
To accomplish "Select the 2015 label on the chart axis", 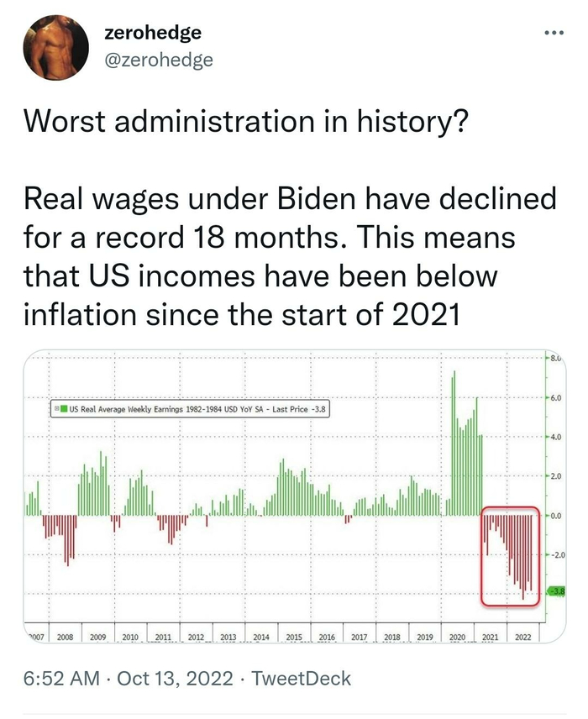I will point(294,638).
